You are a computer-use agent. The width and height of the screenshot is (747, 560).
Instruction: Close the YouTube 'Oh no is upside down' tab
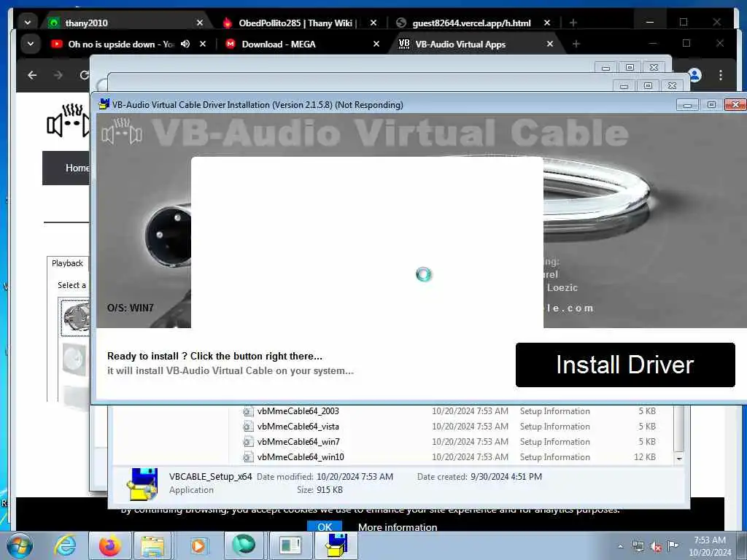click(x=203, y=44)
